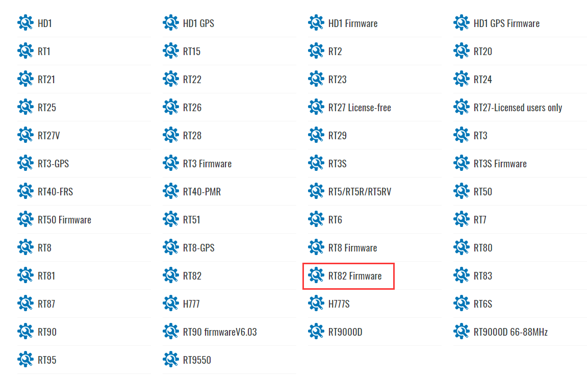Click the gear icon next to HD1 GPS
This screenshot has height=378, width=588.
171,23
